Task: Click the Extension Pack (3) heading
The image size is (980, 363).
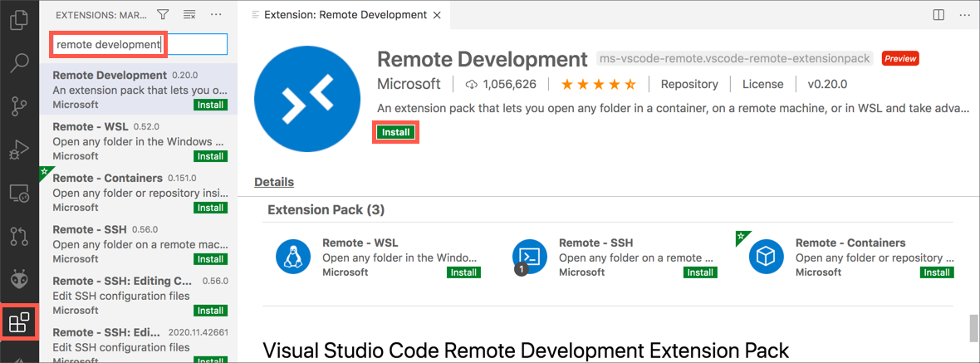Action: pyautogui.click(x=326, y=210)
